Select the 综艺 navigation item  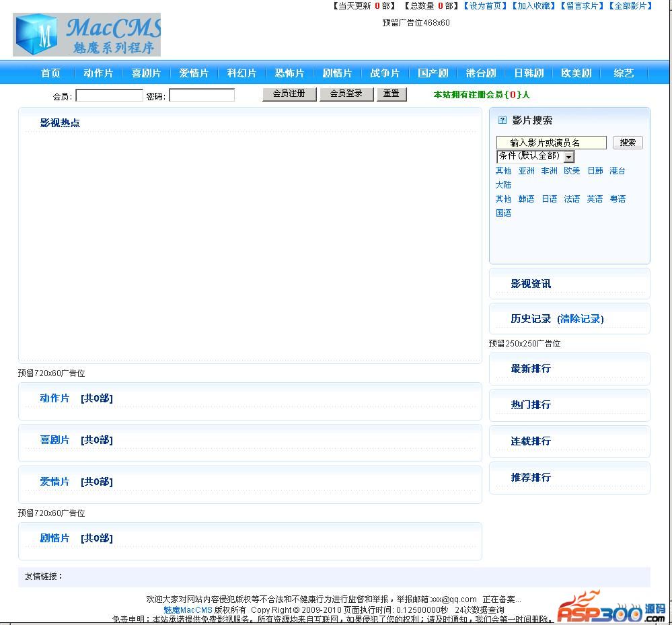tap(624, 73)
